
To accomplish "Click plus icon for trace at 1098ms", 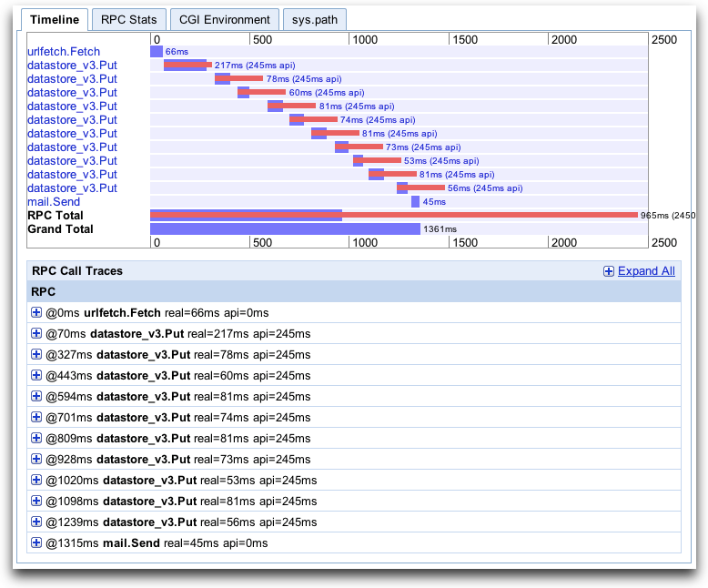I will point(36,501).
